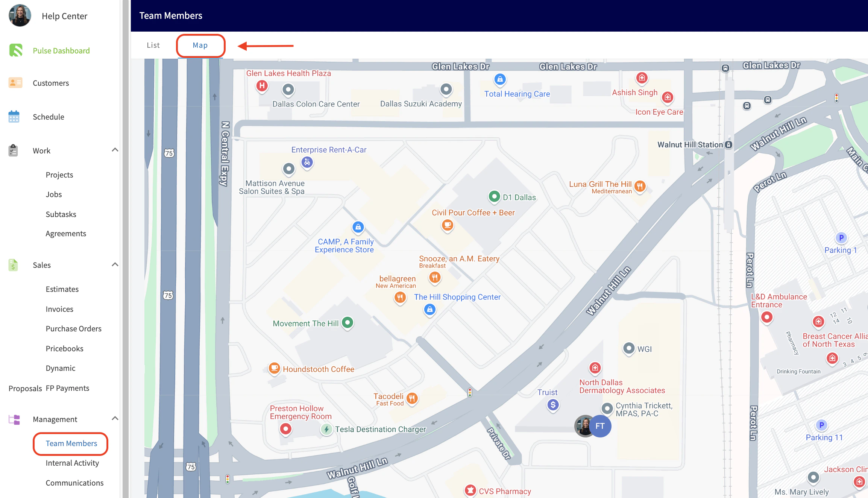
Task: Open Estimates under Sales
Action: coord(62,289)
